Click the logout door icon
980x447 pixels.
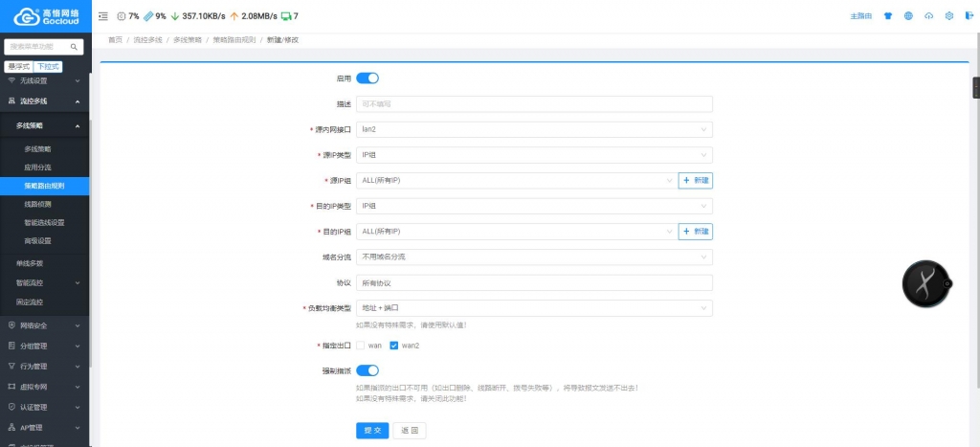968,16
